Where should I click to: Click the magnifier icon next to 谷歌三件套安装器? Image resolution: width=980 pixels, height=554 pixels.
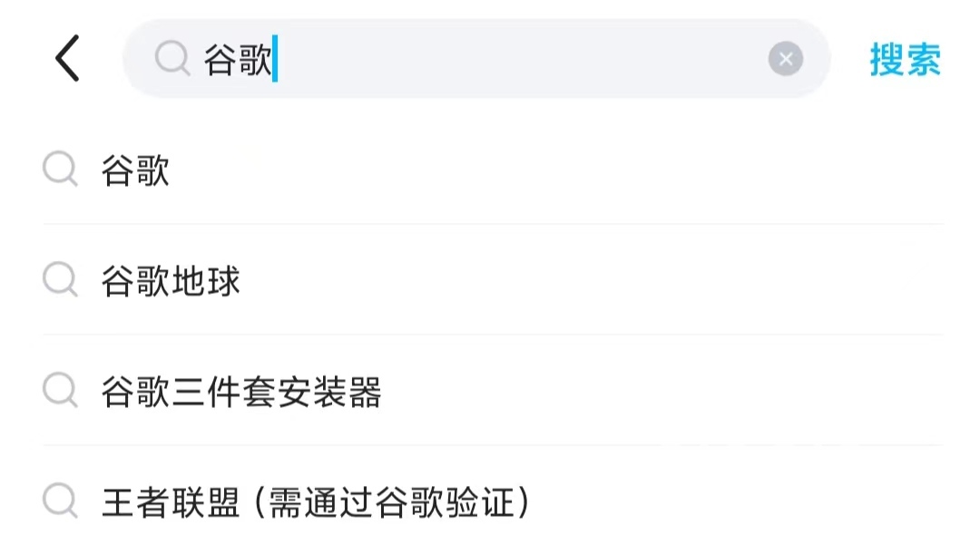pyautogui.click(x=60, y=392)
